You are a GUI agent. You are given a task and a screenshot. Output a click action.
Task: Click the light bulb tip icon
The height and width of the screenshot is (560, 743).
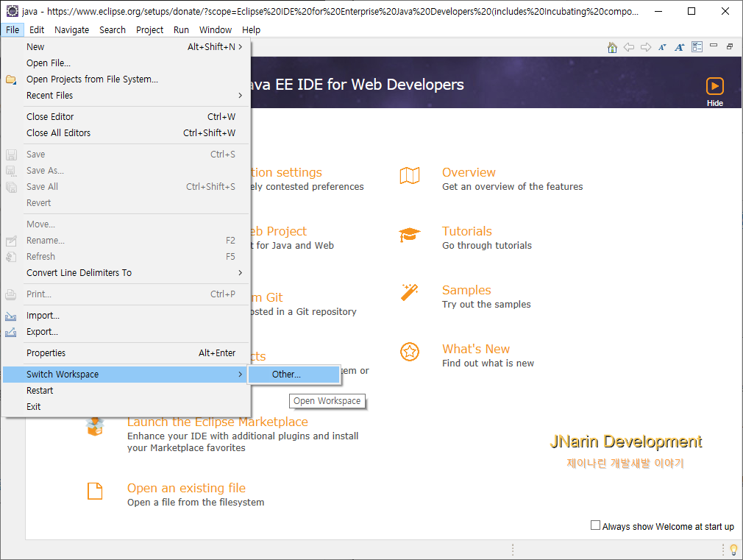pos(733,550)
